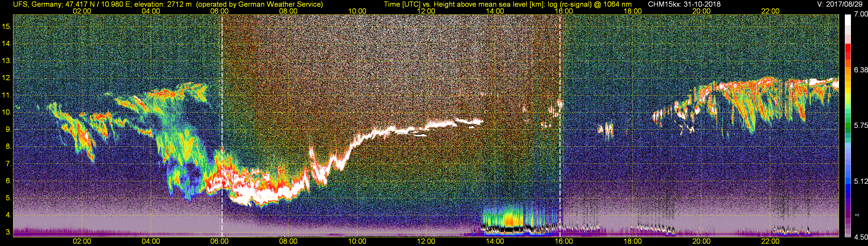
Task: Click '08:00' on the upper time axis
Action: point(288,11)
